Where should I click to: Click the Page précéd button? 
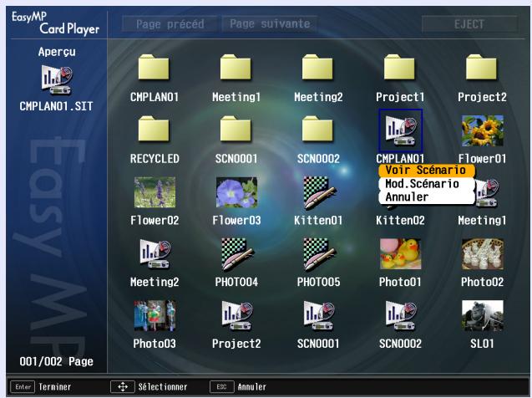[170, 23]
